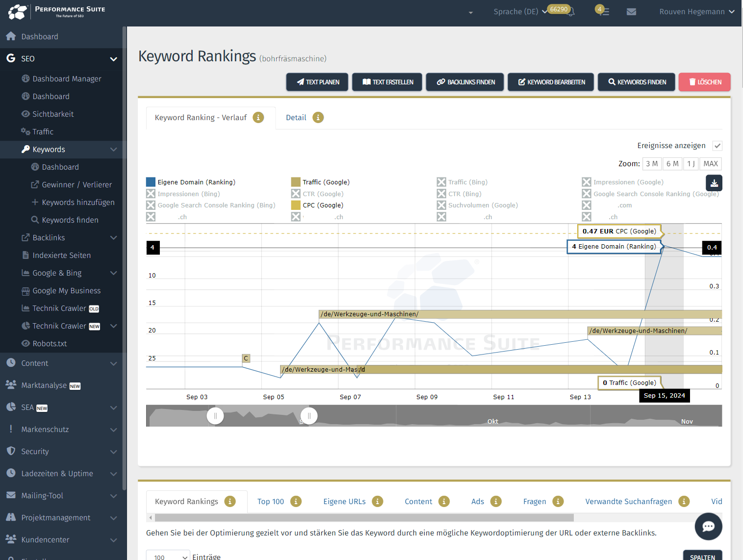Screen dimensions: 743x560
Task: Click info icon beside Top 100
Action: point(296,501)
